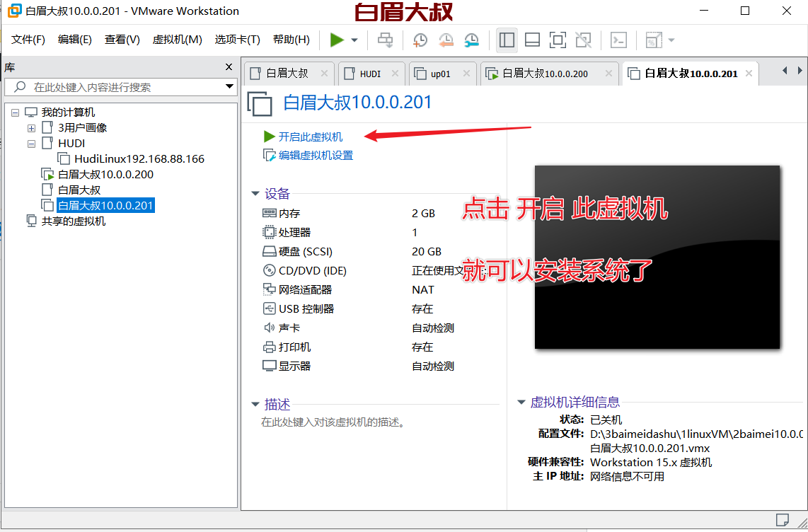Viewport: 808px width, 532px height.
Task: Click the take snapshot toolbar icon
Action: 420,40
